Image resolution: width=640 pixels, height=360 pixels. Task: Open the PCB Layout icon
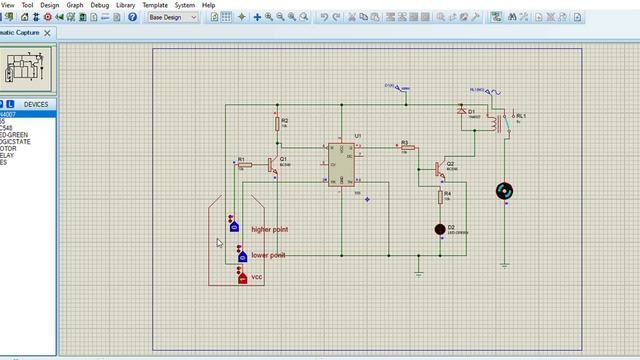coord(48,17)
